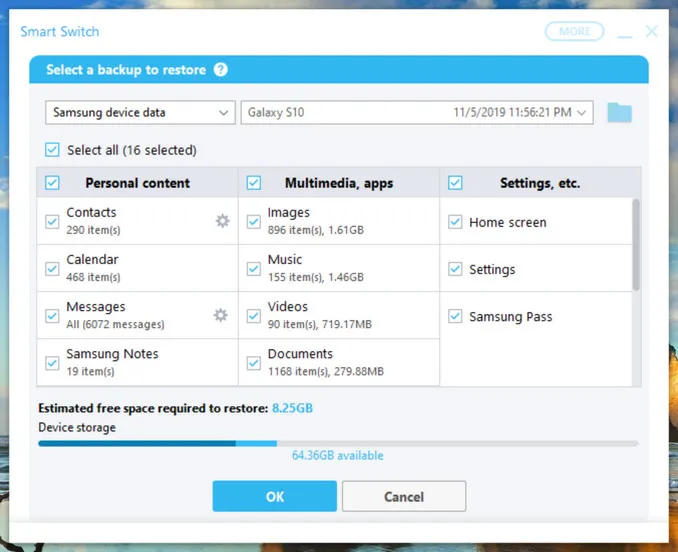Screen dimensions: 678x552
Task: Open Galaxy S10 backup date dropdown
Action: 417,112
